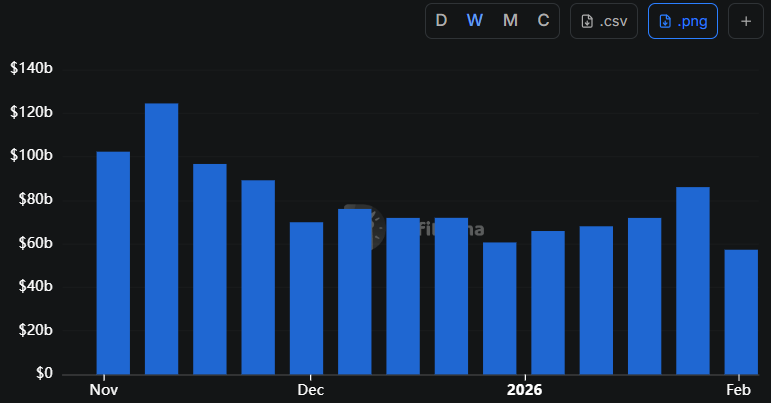Click the Feb x-axis label
This screenshot has height=403, width=771.
click(x=738, y=389)
